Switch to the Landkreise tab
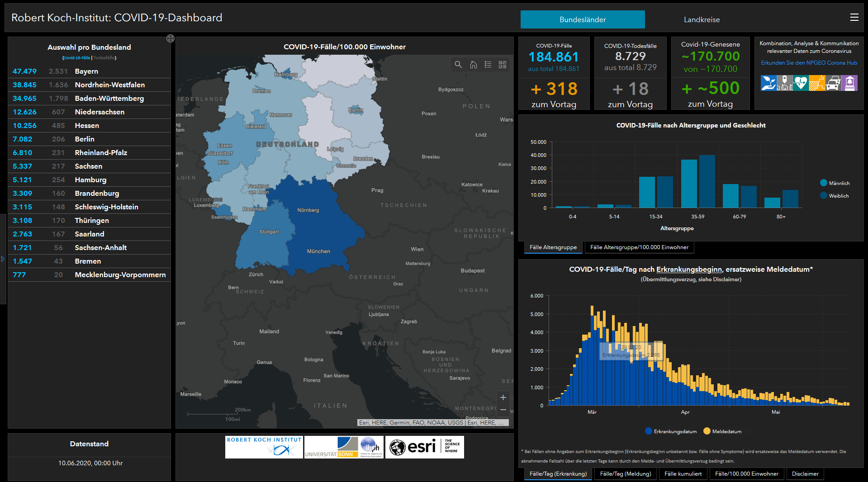 tap(702, 20)
